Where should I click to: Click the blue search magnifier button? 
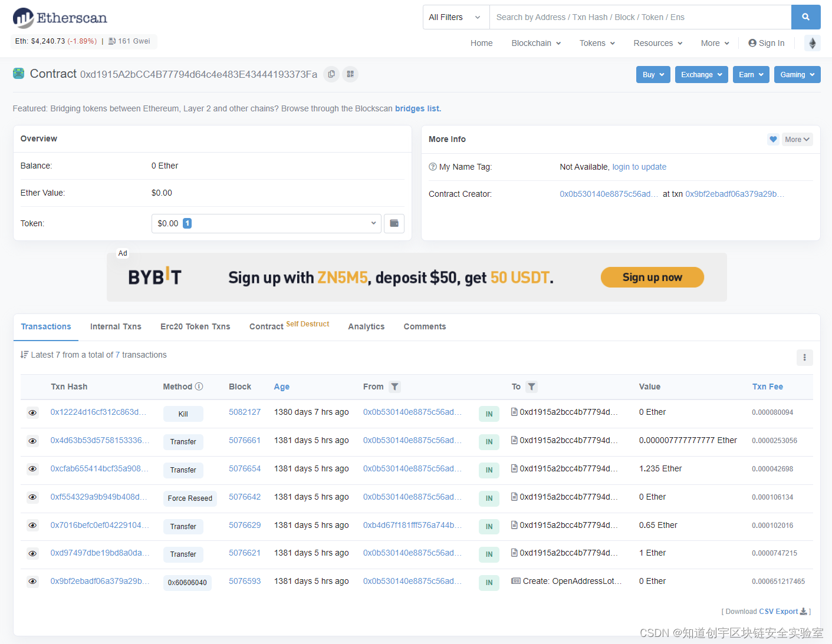(x=805, y=17)
